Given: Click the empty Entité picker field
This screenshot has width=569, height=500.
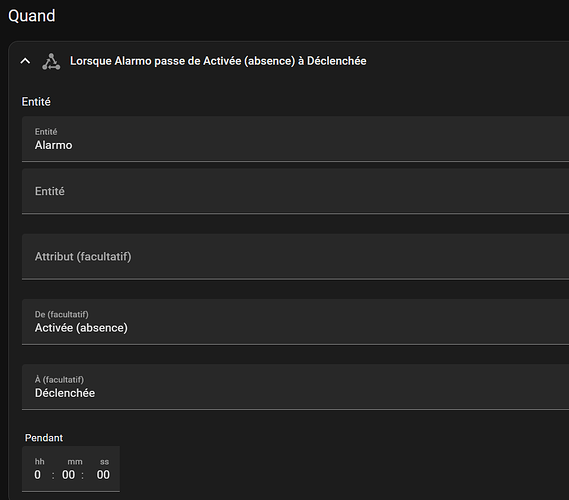Looking at the screenshot, I should tap(295, 191).
